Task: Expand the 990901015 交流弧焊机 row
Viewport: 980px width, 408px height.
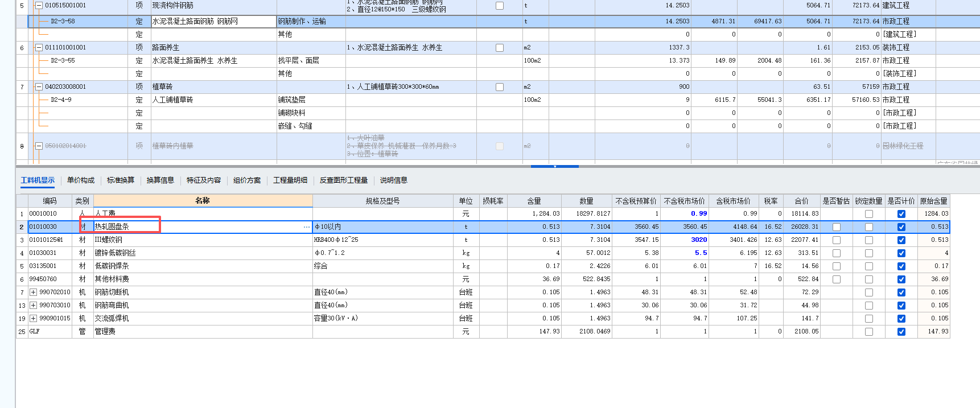Action: (x=34, y=319)
